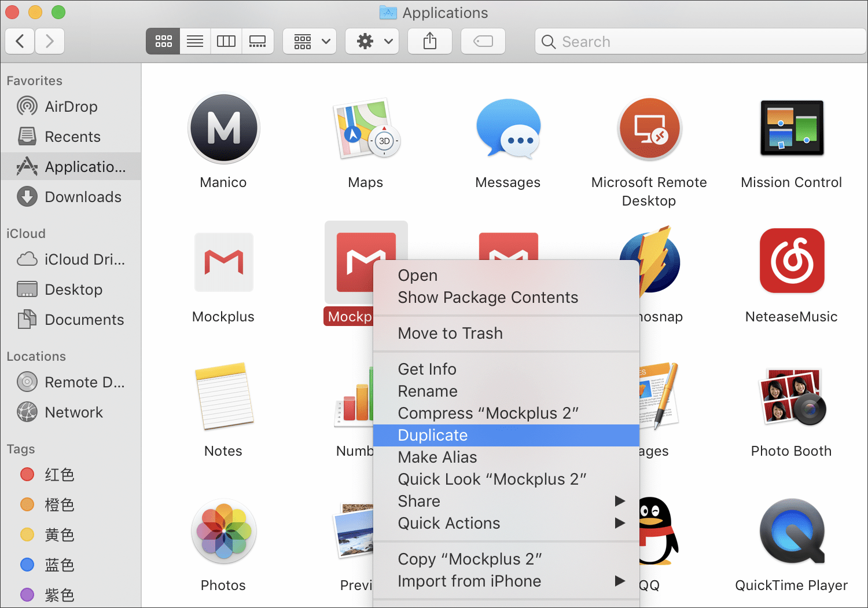
Task: Open Remote Disc in the sidebar
Action: tap(71, 382)
